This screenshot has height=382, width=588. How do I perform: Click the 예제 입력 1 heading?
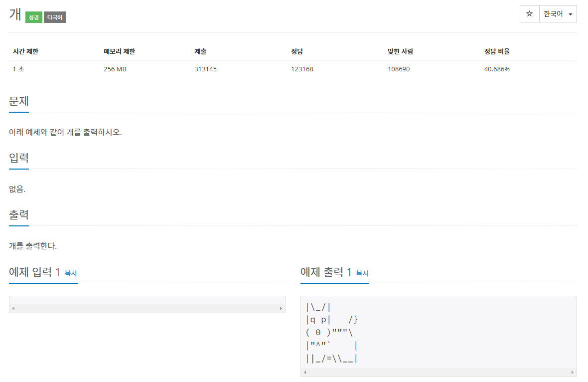click(34, 272)
